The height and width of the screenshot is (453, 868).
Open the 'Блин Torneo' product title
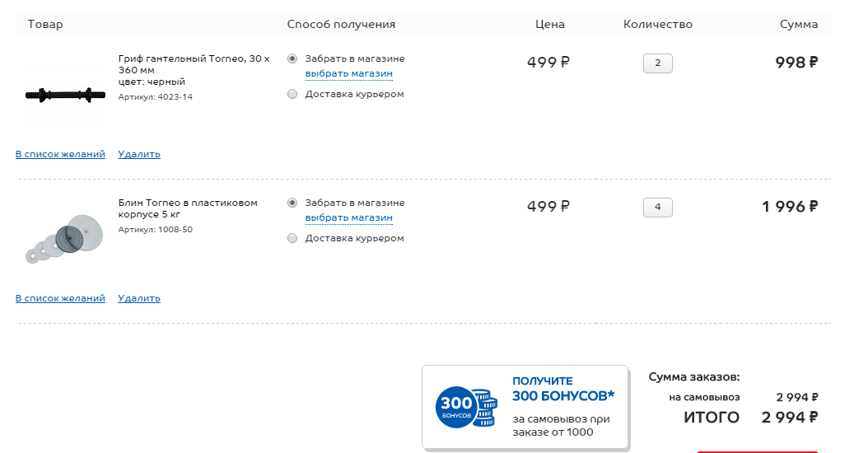188,208
